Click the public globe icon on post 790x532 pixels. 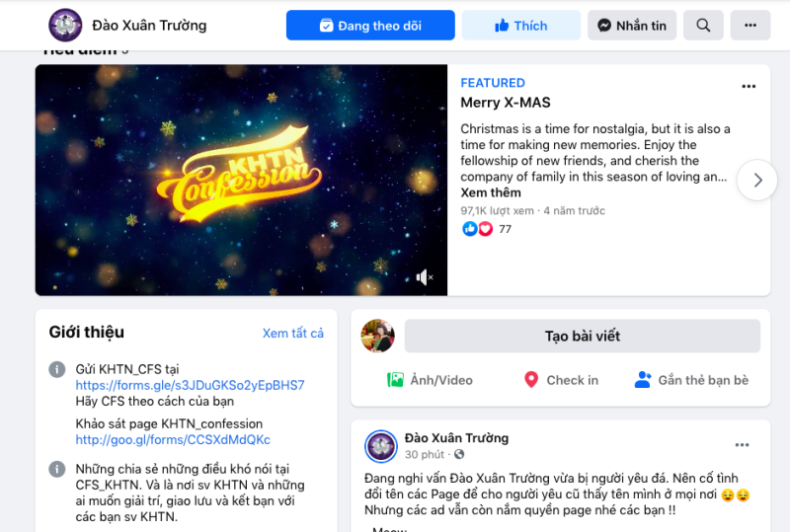pos(459,454)
